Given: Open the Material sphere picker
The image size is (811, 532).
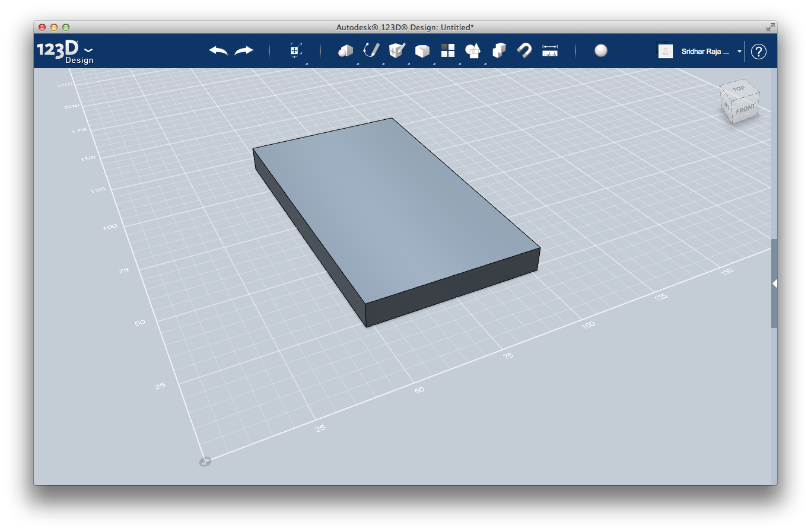Looking at the screenshot, I should (601, 50).
